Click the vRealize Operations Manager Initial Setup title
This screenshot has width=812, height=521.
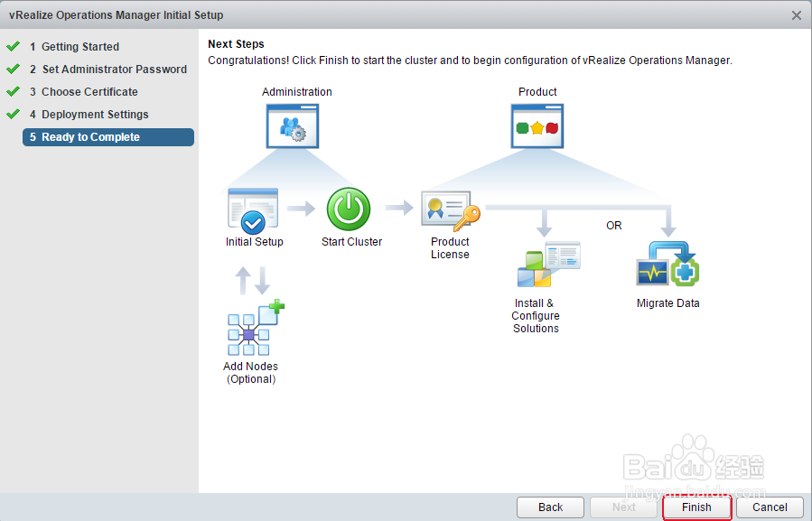tap(116, 15)
